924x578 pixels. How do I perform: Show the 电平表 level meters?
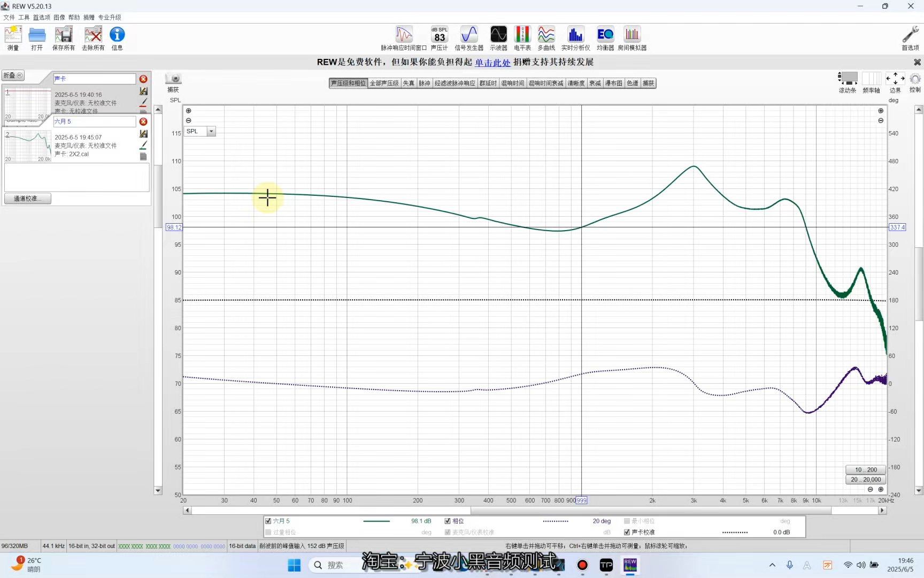point(522,38)
